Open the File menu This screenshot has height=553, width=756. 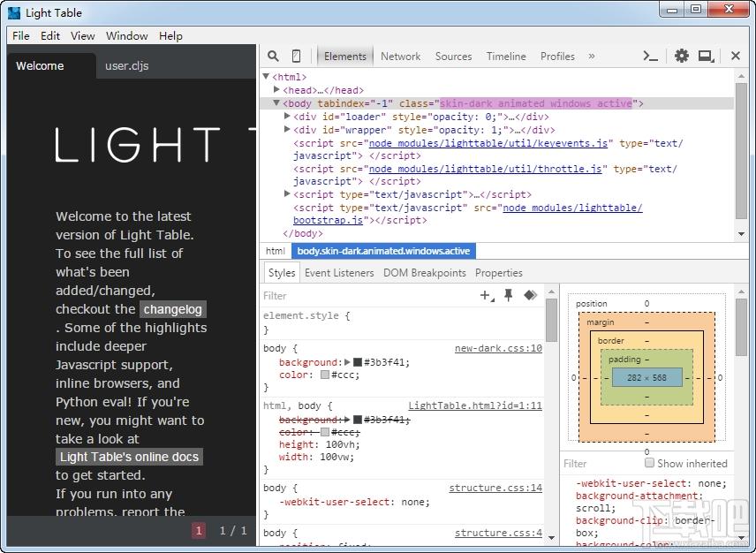click(20, 35)
